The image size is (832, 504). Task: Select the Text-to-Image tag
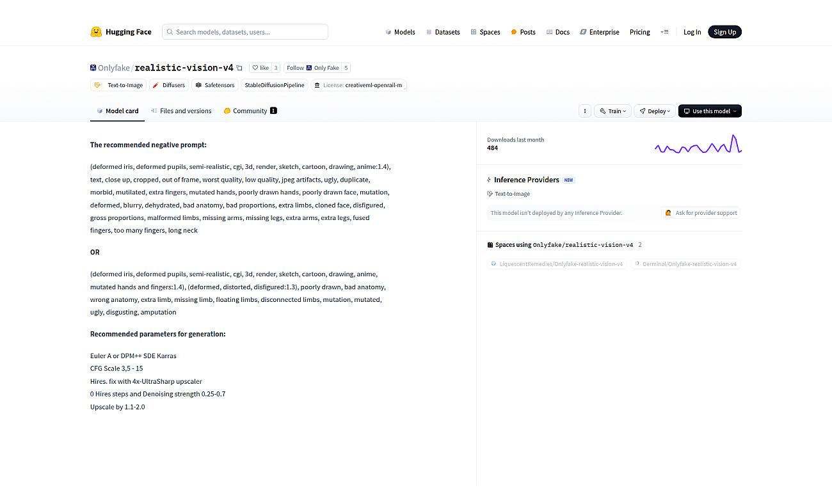(118, 85)
